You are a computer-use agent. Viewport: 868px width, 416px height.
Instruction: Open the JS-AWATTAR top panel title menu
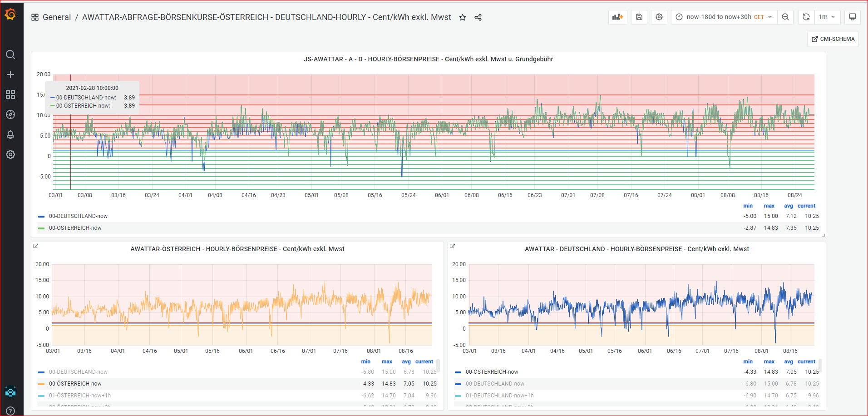click(x=428, y=59)
